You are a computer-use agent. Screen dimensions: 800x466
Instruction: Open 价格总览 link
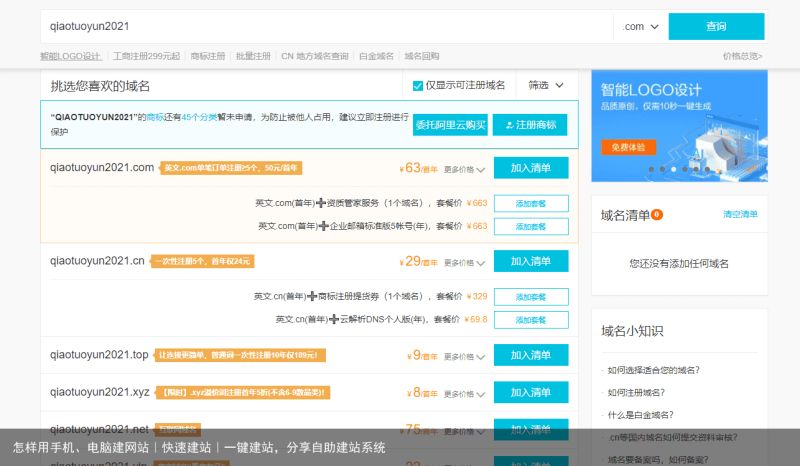point(742,56)
